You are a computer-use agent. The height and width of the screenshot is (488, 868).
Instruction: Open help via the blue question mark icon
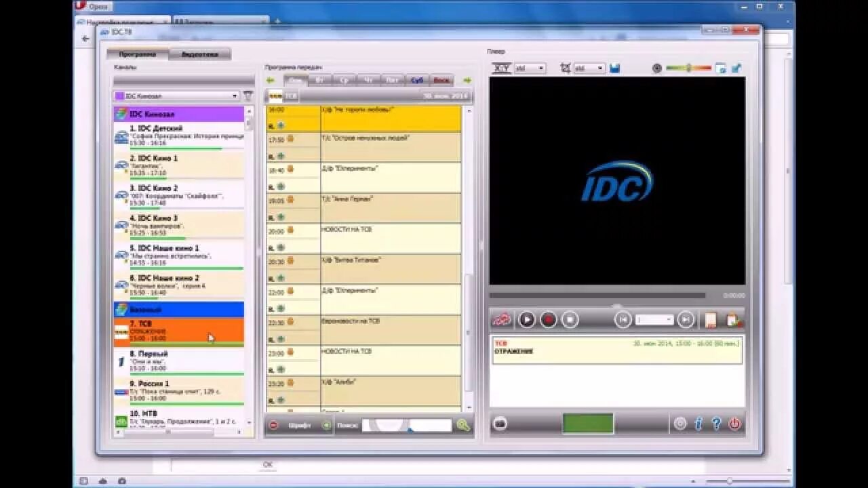click(716, 424)
